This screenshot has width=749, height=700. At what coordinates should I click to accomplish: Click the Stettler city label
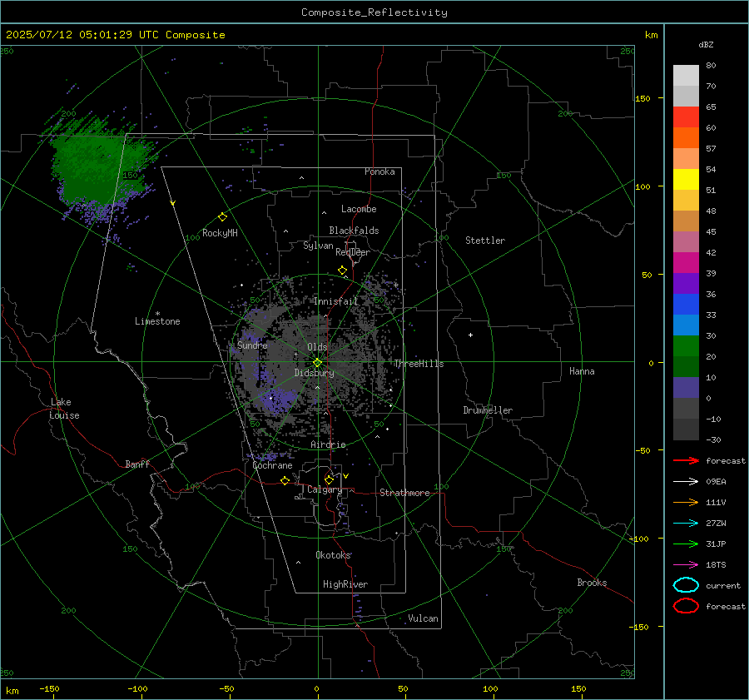[485, 241]
